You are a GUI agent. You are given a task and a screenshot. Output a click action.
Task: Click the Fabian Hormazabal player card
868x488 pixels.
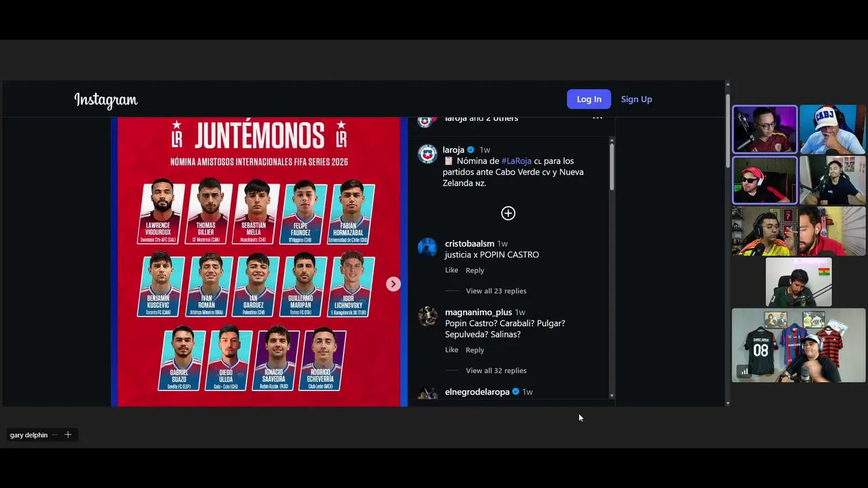[x=351, y=213]
